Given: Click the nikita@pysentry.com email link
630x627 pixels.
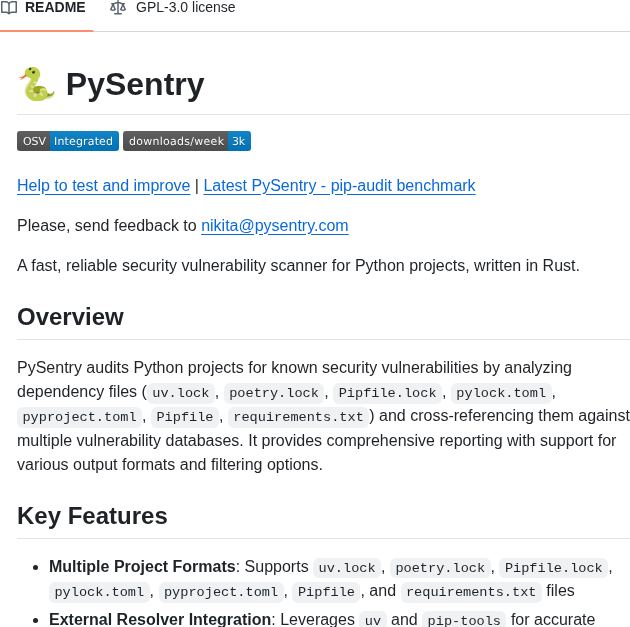Looking at the screenshot, I should [274, 225].
